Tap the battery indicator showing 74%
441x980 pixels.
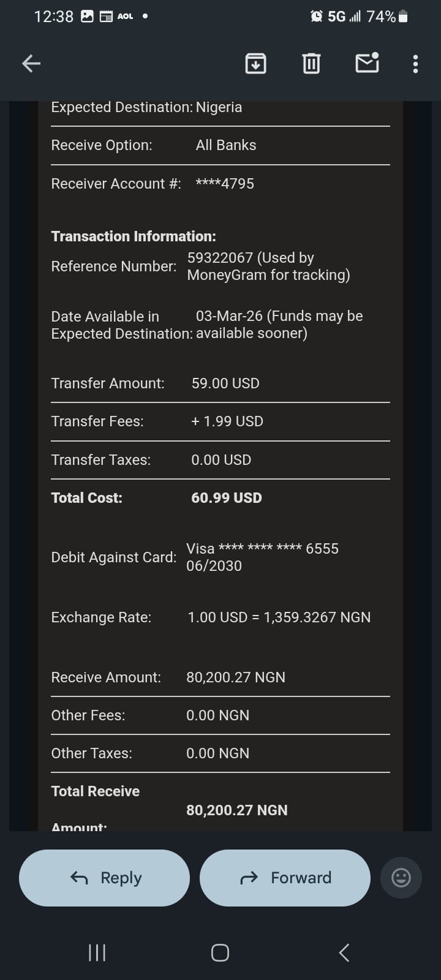coord(387,17)
